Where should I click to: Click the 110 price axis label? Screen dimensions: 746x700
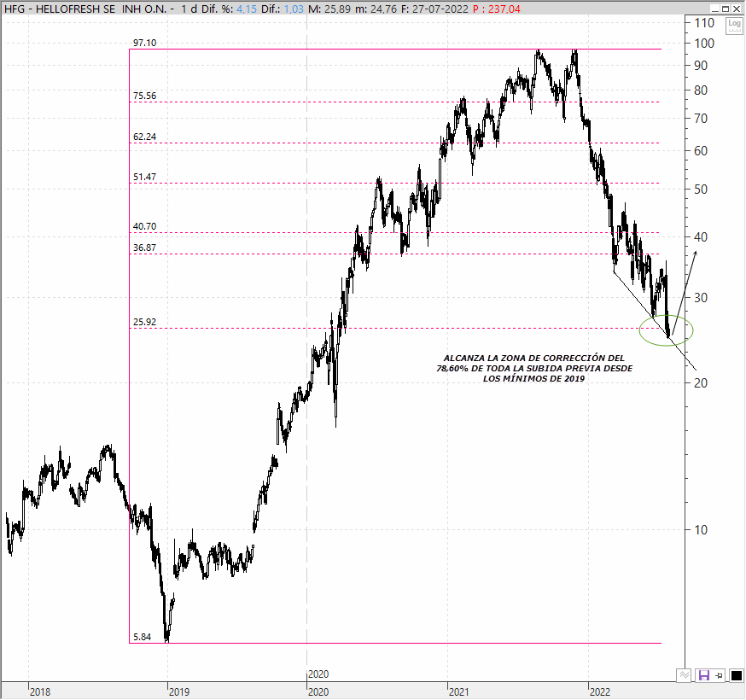(704, 23)
